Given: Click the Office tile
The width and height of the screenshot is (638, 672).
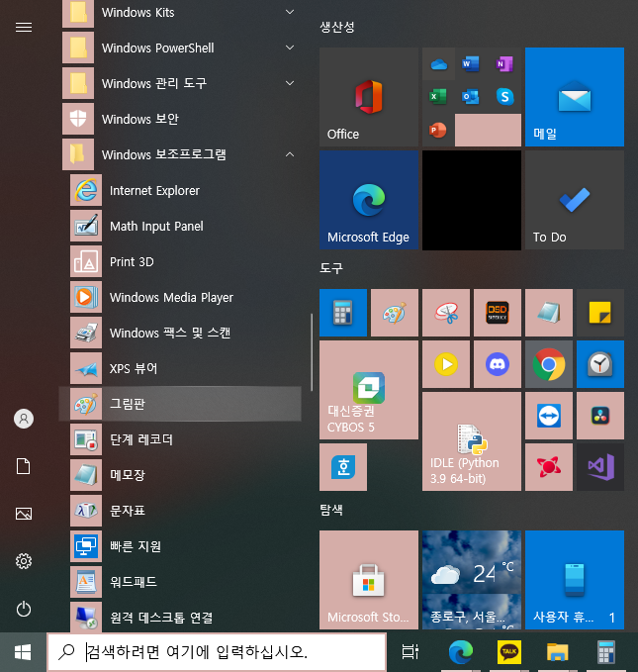Looking at the screenshot, I should (x=369, y=97).
